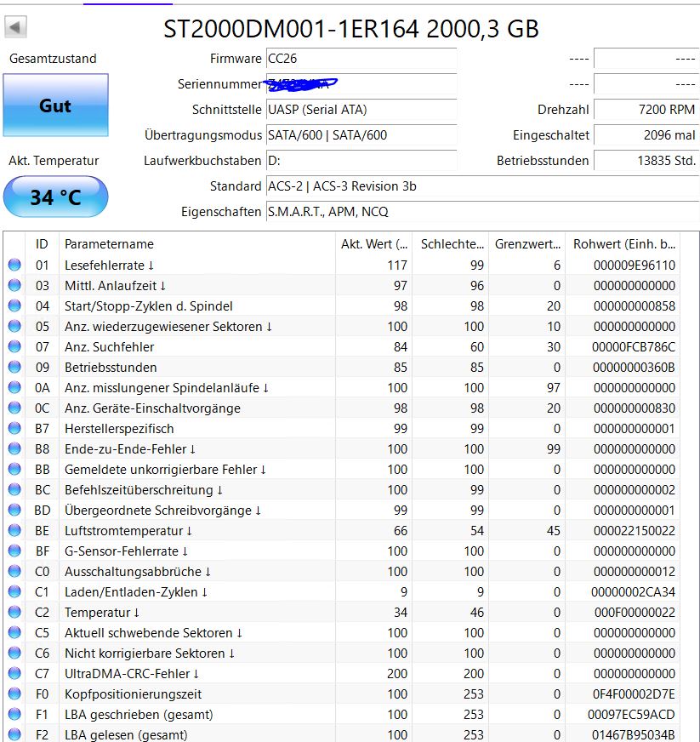Click the Gesamtzustand label

click(53, 58)
